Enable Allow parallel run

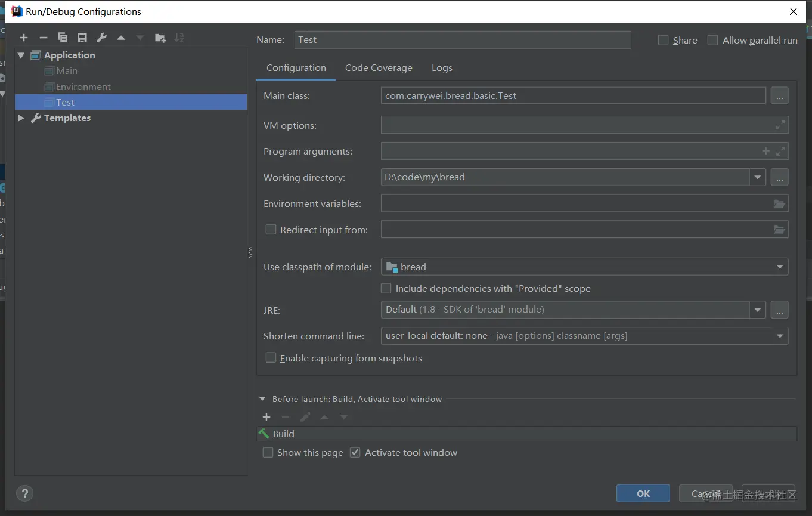coord(712,40)
